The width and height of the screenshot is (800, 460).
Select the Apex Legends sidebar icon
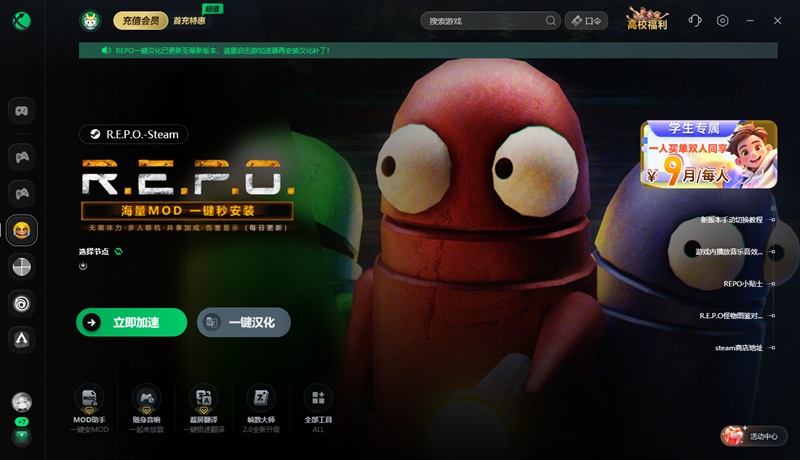click(22, 340)
